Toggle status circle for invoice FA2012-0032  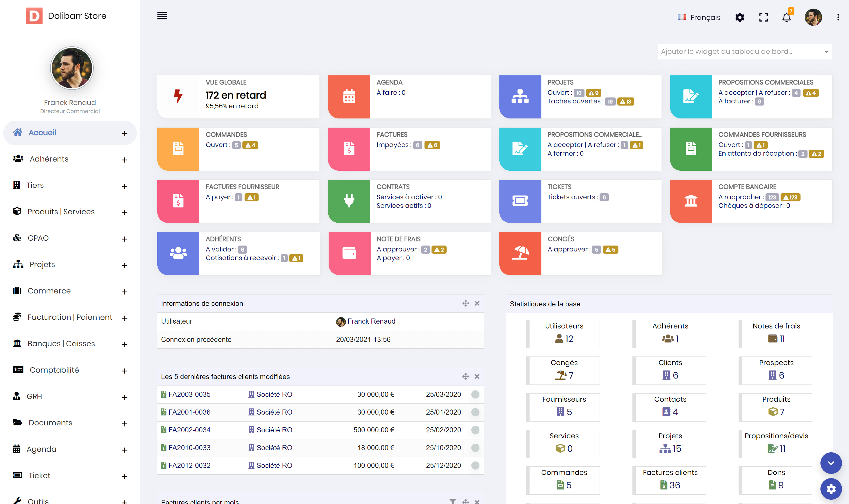click(475, 465)
